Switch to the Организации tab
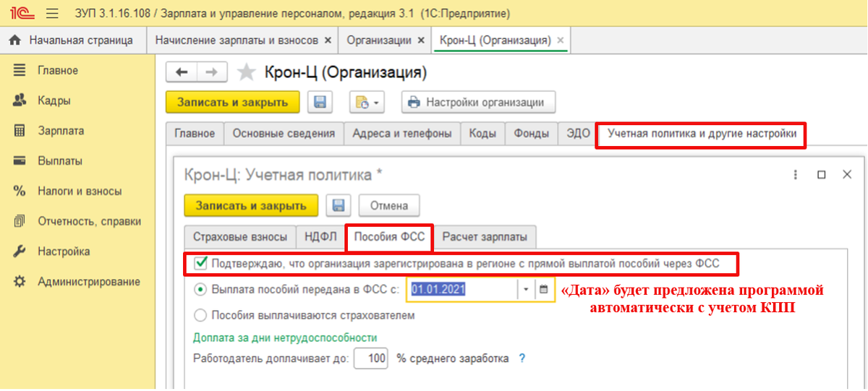The image size is (868, 391). pos(379,40)
